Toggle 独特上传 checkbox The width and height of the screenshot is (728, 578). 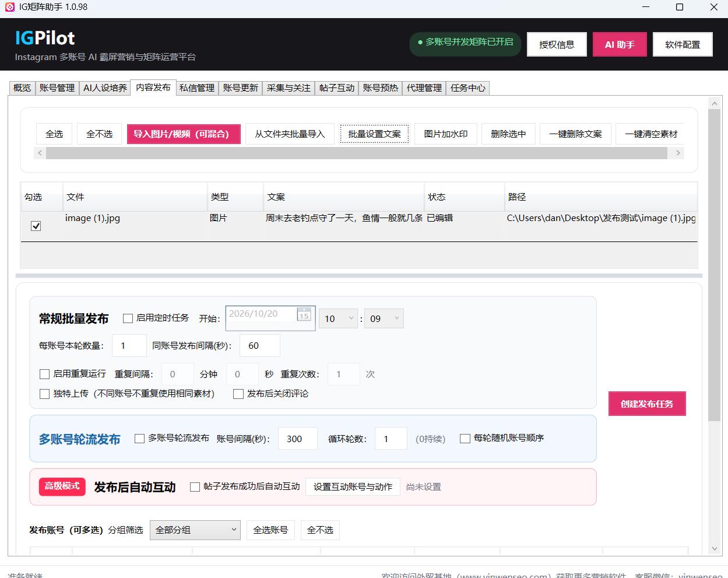point(44,394)
